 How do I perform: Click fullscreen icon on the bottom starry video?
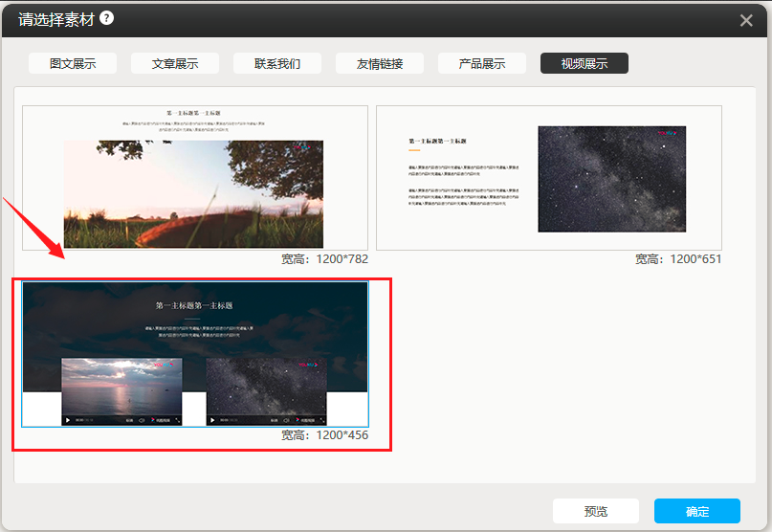(x=322, y=420)
